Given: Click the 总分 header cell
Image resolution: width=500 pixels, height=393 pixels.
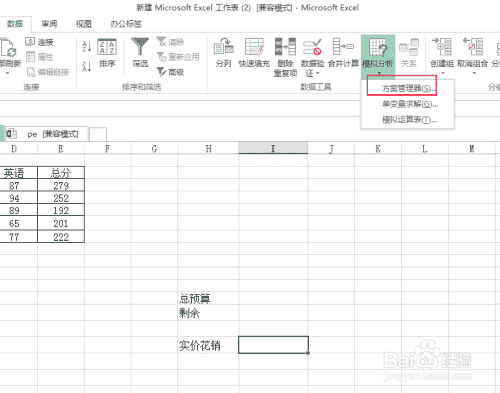Looking at the screenshot, I should [x=61, y=173].
